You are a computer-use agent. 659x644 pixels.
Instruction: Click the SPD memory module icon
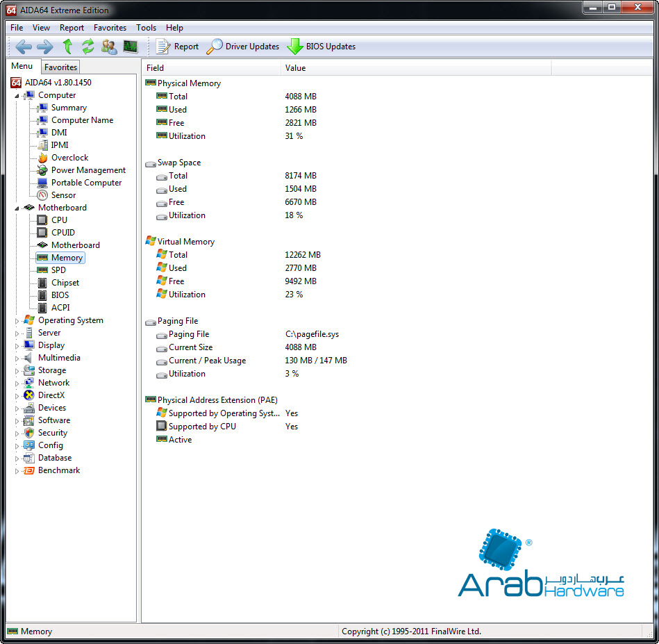pyautogui.click(x=42, y=270)
